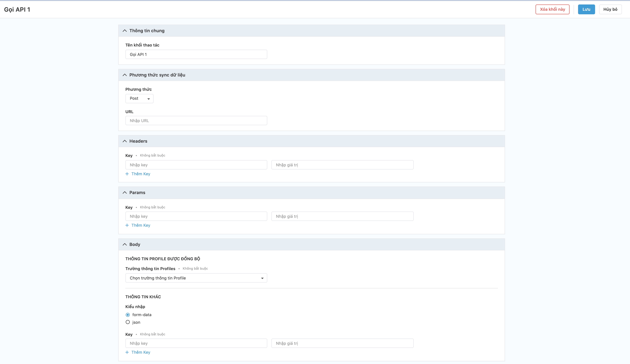Focus the Nhập URL input field
The image size is (630, 364).
(x=196, y=121)
